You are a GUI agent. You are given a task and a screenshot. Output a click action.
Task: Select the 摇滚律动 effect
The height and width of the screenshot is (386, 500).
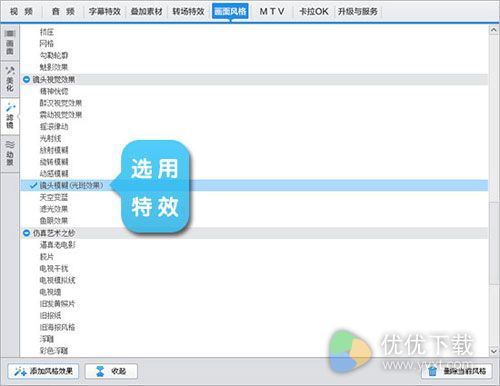point(54,127)
